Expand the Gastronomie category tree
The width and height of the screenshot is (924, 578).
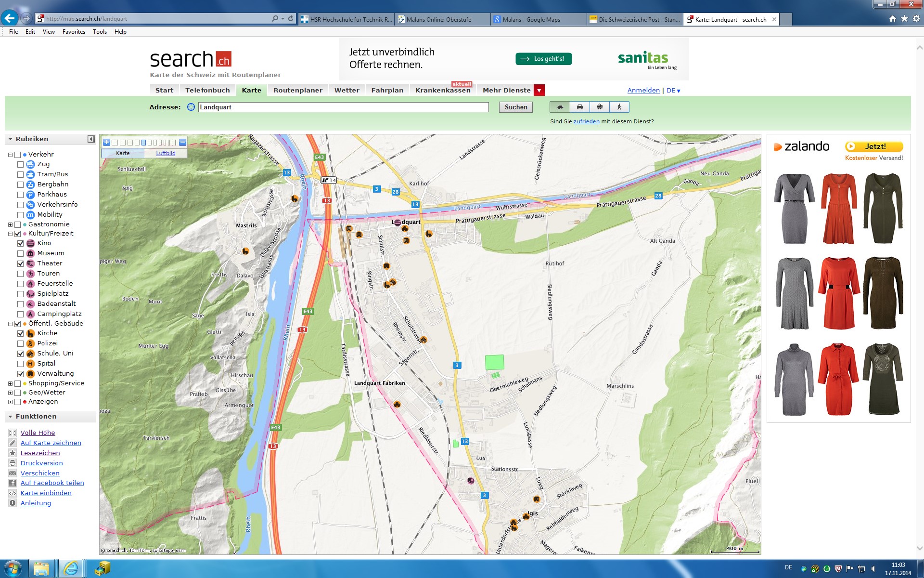[x=10, y=224]
